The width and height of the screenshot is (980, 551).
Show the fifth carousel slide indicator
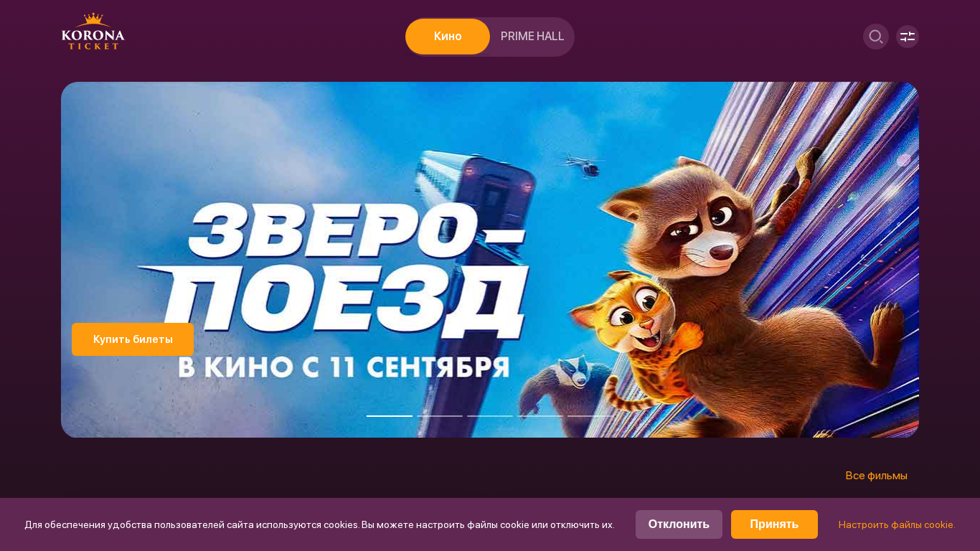pyautogui.click(x=590, y=415)
